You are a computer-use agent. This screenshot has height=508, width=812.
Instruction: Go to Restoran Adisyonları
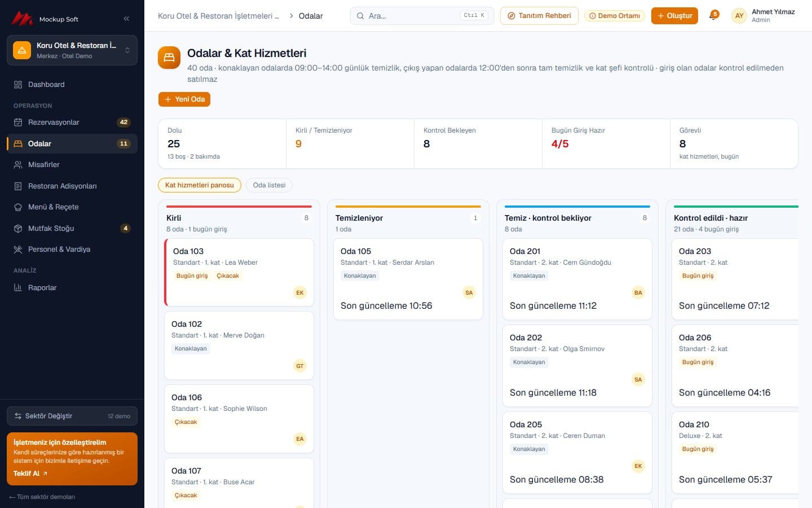[x=72, y=186]
